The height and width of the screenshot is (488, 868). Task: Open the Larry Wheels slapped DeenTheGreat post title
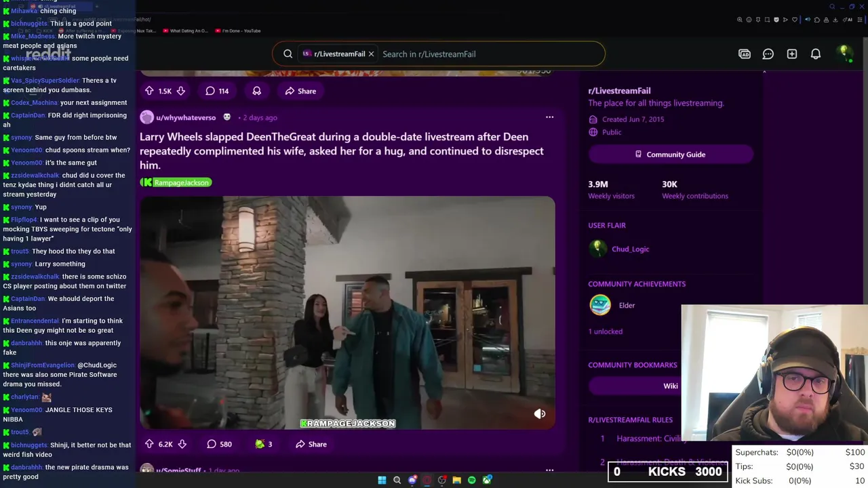342,150
